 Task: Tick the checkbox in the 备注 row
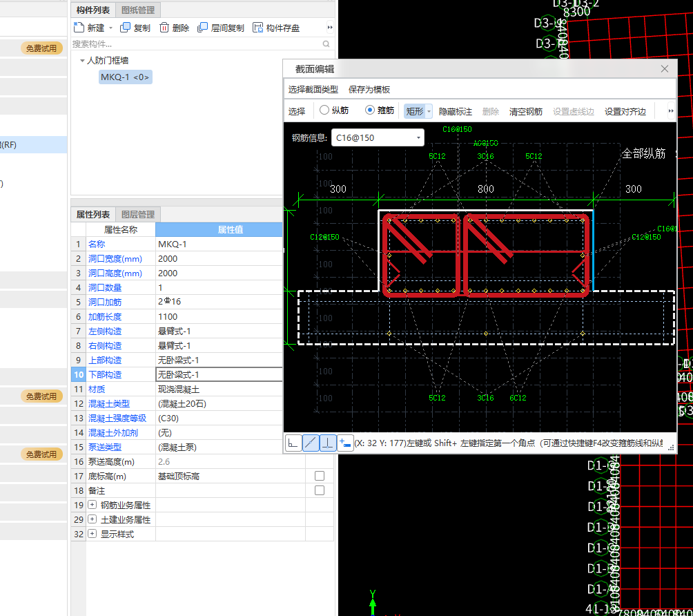click(320, 490)
